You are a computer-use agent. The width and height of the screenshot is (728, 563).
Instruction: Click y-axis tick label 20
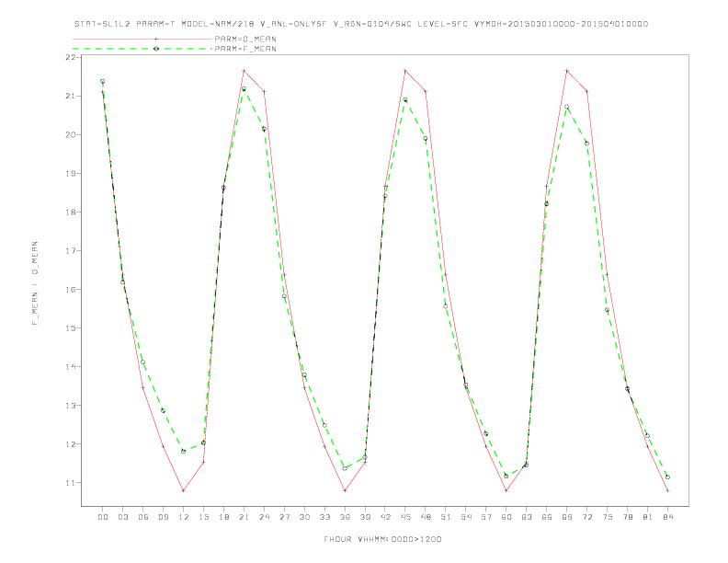71,134
